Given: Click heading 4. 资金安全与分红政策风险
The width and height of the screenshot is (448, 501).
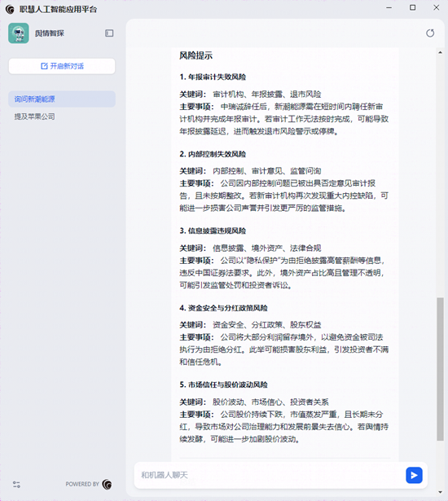Looking at the screenshot, I should click(224, 308).
